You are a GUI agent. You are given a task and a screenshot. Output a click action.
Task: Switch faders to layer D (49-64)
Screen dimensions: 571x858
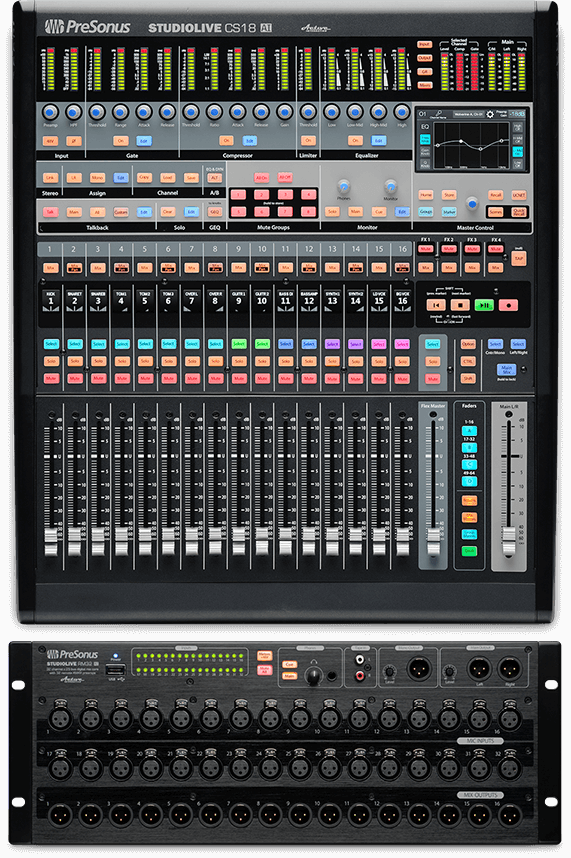[x=469, y=482]
